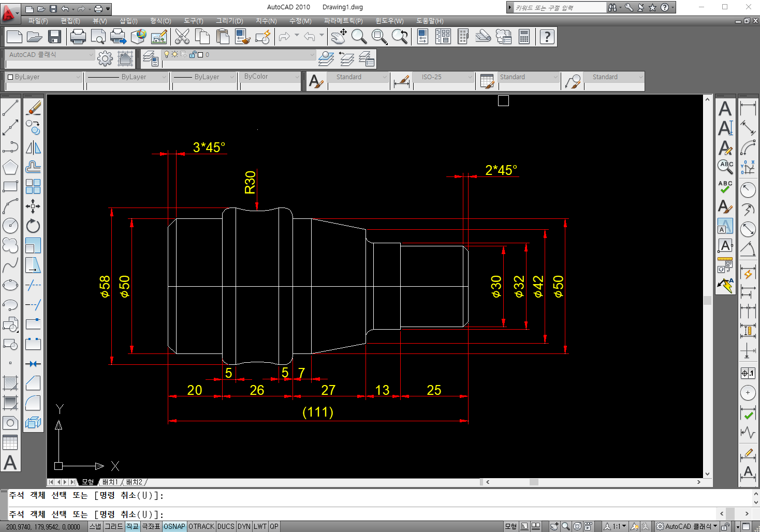Open the ByLayer linetype dropdown
760x532 pixels.
click(x=127, y=77)
